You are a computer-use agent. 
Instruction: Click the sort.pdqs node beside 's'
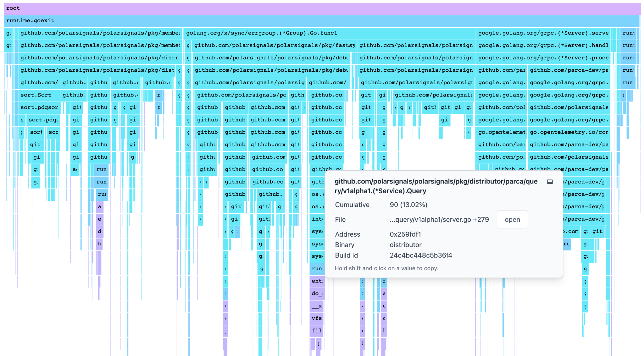point(43,120)
